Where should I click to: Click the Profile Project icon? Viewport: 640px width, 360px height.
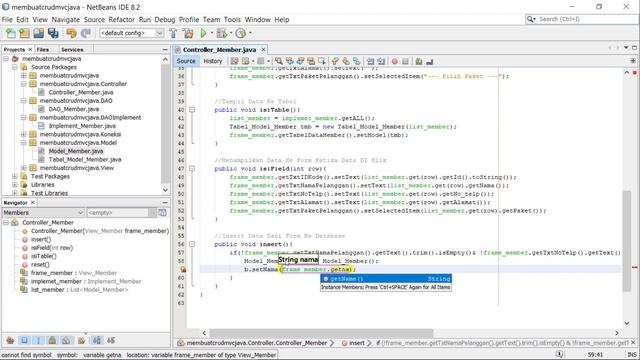[x=241, y=33]
